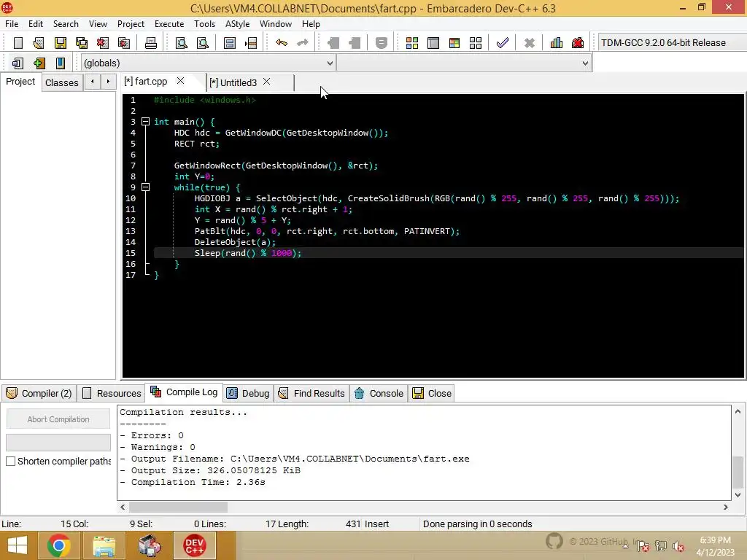Click the PatBlt call on code line 13
Screen dimensions: 747x560
(327, 231)
